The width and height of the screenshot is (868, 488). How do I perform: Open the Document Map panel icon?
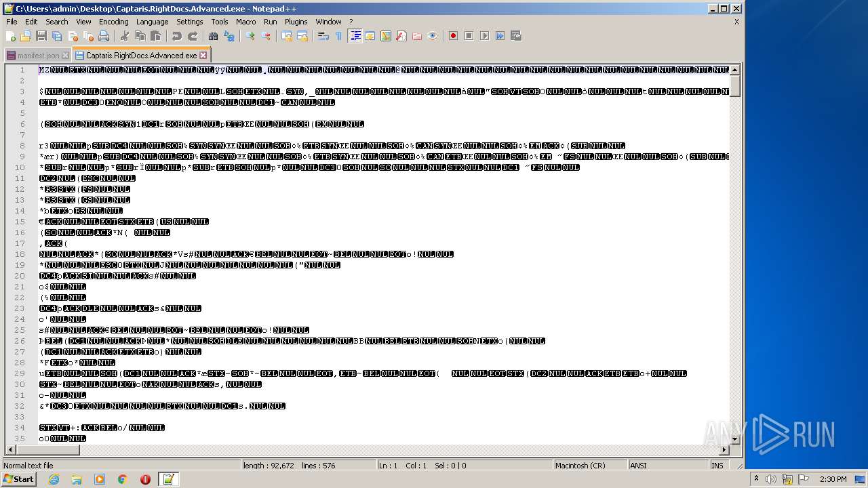pyautogui.click(x=385, y=36)
